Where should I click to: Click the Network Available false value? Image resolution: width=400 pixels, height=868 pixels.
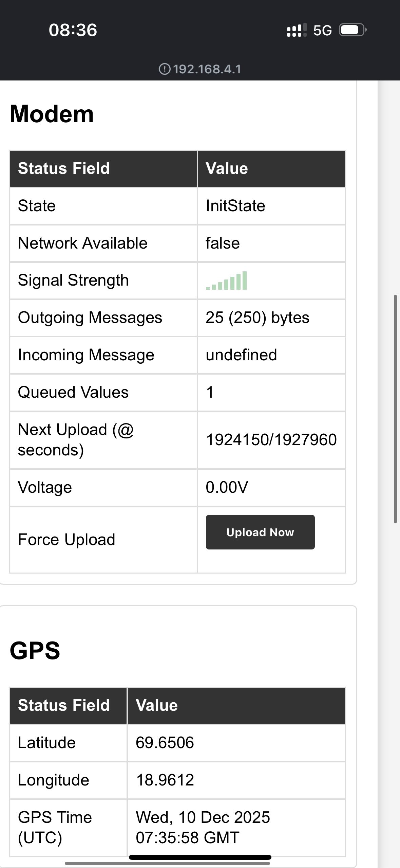click(x=223, y=243)
